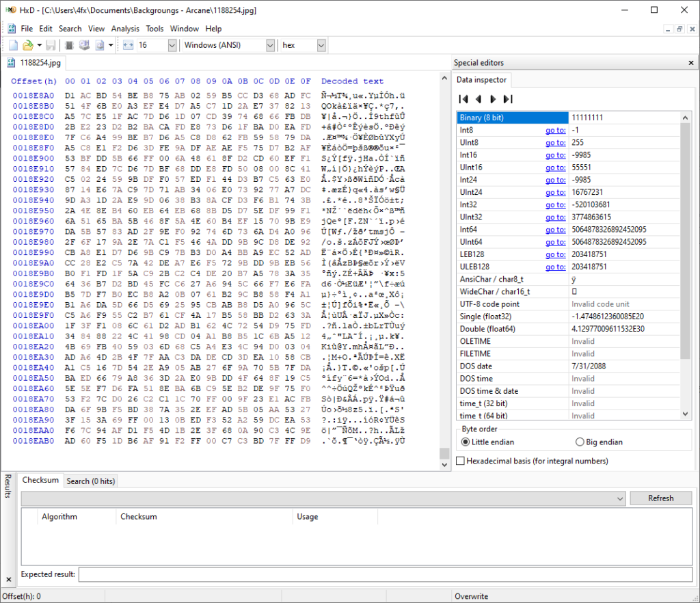The image size is (700, 603).
Task: Open the bytes per row dropdown
Action: click(x=171, y=45)
